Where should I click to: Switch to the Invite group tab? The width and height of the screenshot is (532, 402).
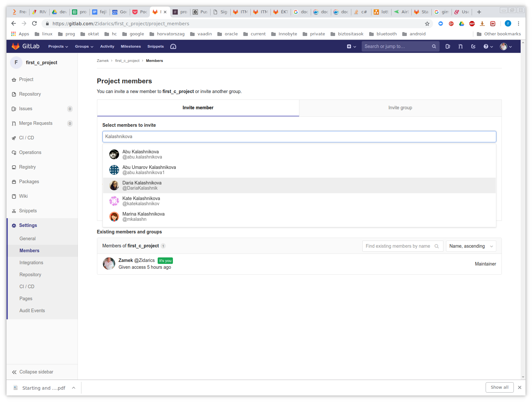point(400,108)
